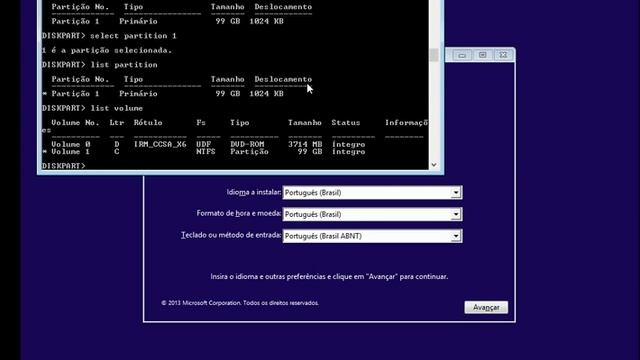Screen dimensions: 640x360
Task: Click the 'UDF' filesystem entry
Action: [x=203, y=144]
